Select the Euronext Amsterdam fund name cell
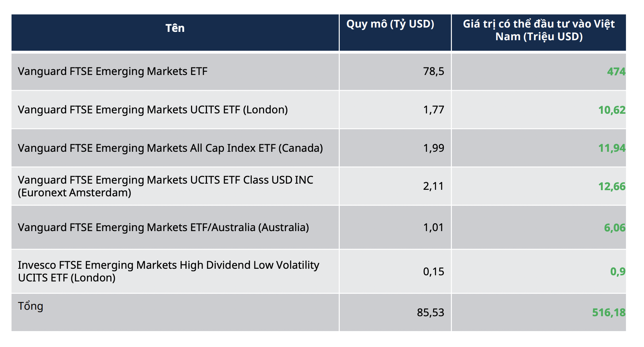The height and width of the screenshot is (347, 644). point(165,186)
